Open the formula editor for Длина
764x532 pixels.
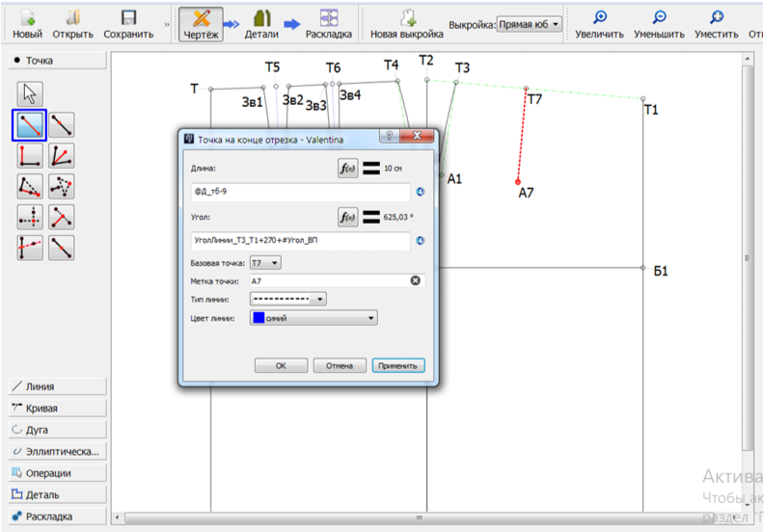click(347, 169)
